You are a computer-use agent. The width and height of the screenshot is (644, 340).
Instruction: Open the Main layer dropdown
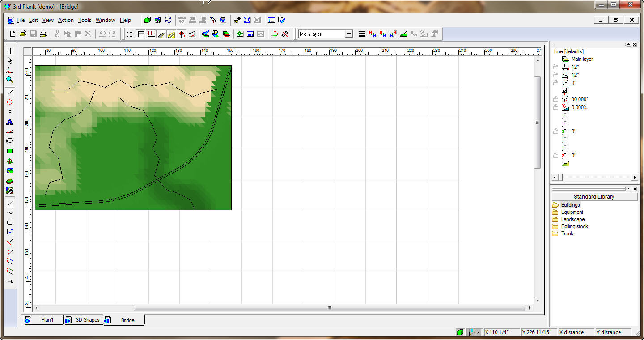(349, 34)
